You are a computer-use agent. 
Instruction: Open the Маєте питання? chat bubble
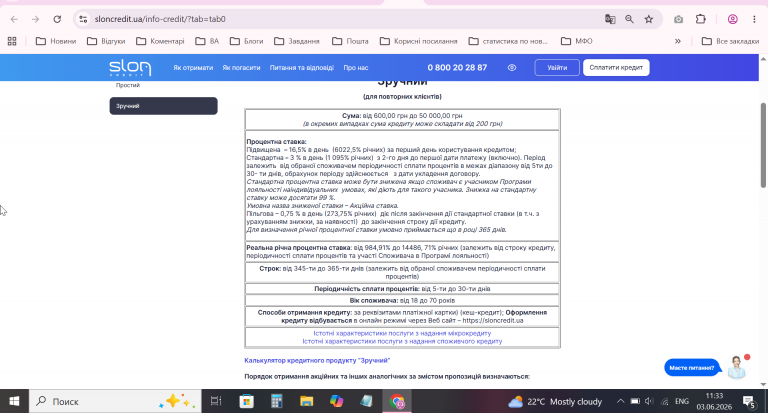click(x=692, y=367)
